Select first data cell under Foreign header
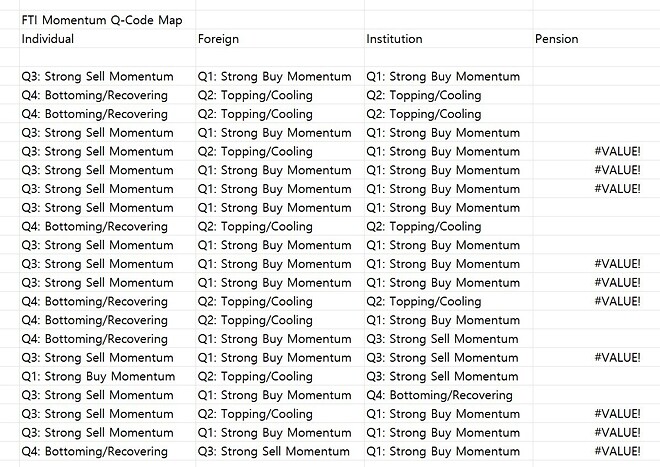 274,77
